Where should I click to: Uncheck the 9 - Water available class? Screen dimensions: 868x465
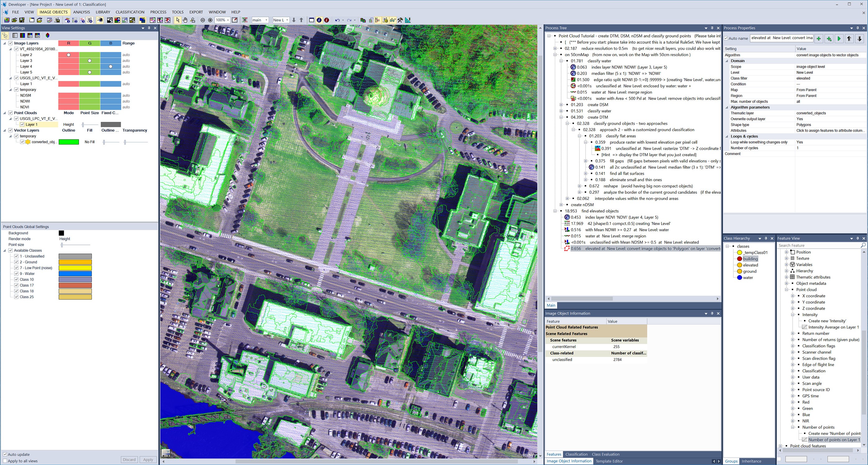click(16, 274)
